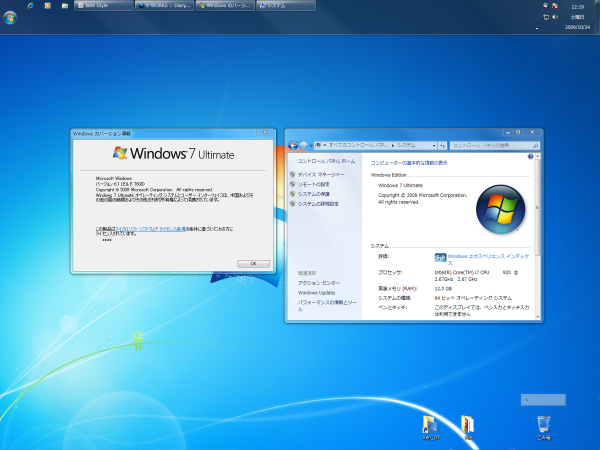
Task: Close the Windows のバージョン情報 dialog
Action: pos(265,132)
